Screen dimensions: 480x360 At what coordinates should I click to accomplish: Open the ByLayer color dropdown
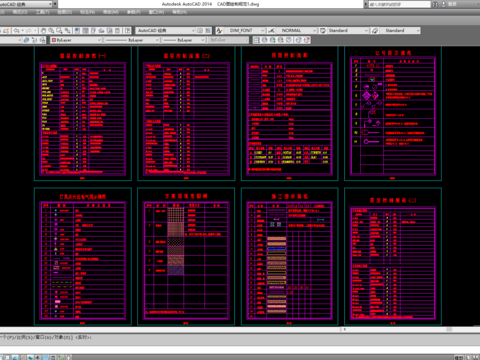coord(76,40)
